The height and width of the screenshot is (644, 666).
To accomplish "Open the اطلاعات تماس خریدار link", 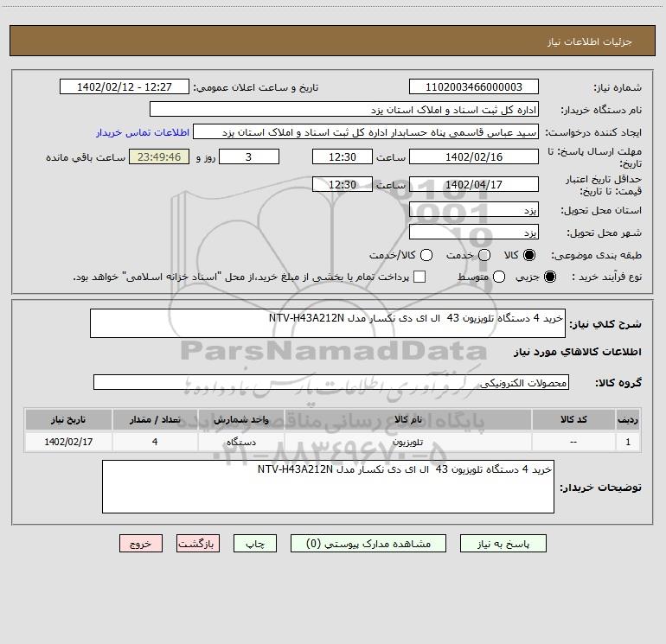I will pyautogui.click(x=143, y=132).
